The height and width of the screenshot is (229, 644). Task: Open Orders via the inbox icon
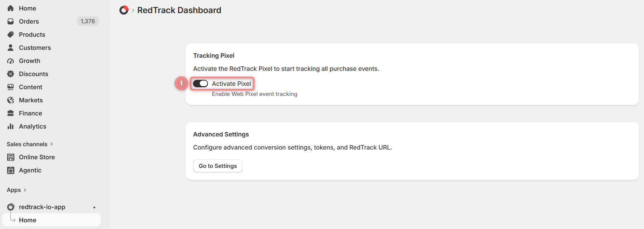point(11,21)
